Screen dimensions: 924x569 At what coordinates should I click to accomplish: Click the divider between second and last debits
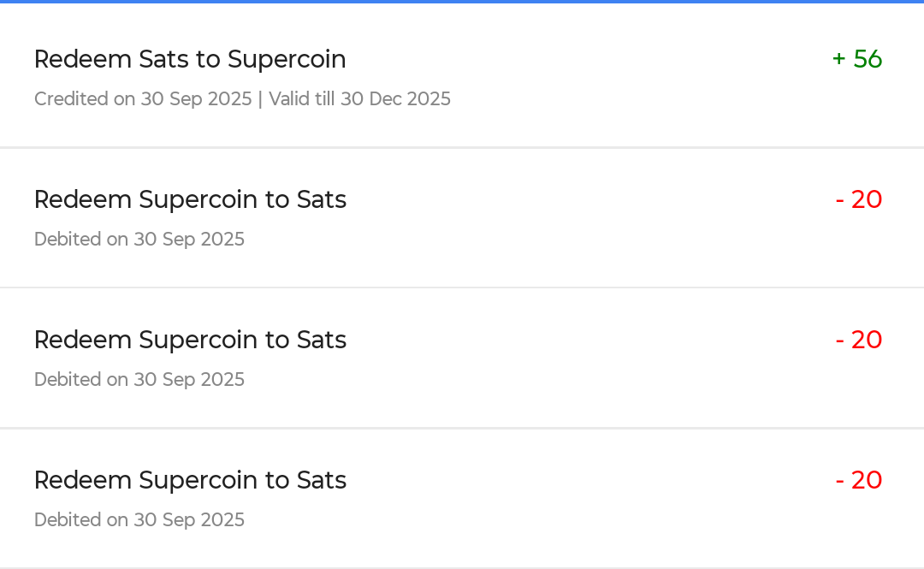[462, 428]
